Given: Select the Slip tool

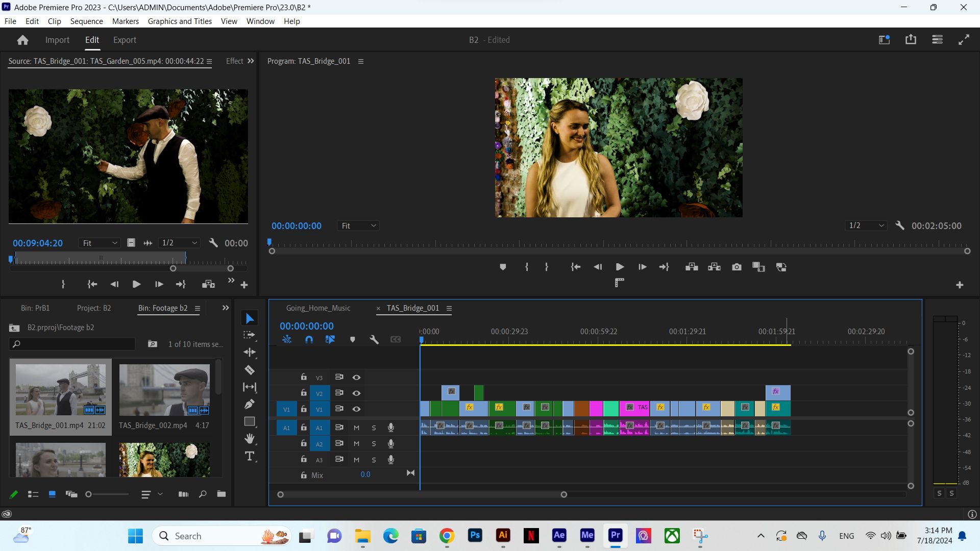Looking at the screenshot, I should (250, 387).
